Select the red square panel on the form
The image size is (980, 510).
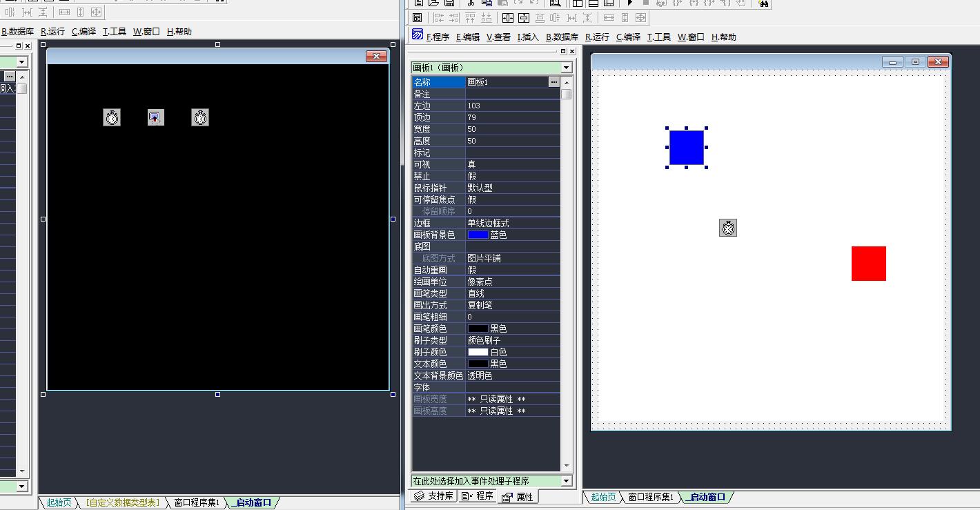click(869, 264)
